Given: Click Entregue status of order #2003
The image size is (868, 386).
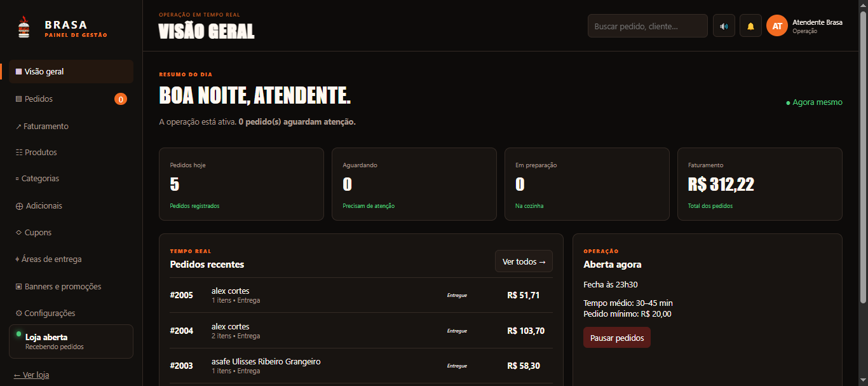Looking at the screenshot, I should click(x=457, y=366).
